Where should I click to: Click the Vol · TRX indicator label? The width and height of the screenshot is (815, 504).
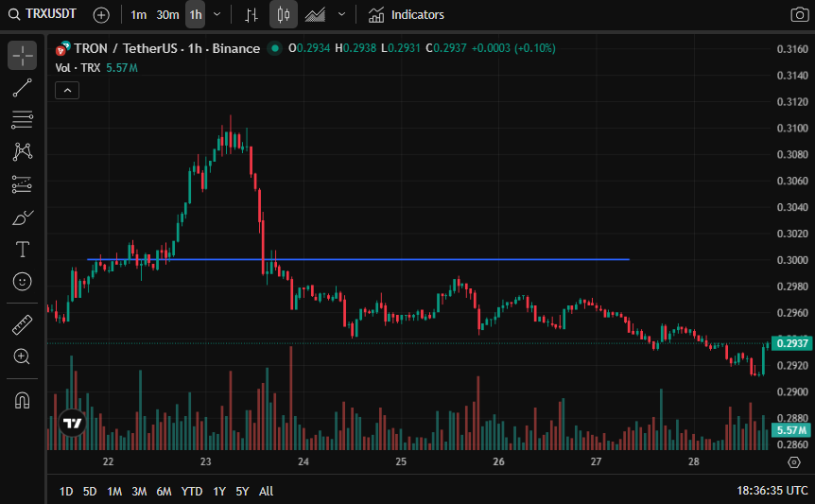coord(78,68)
